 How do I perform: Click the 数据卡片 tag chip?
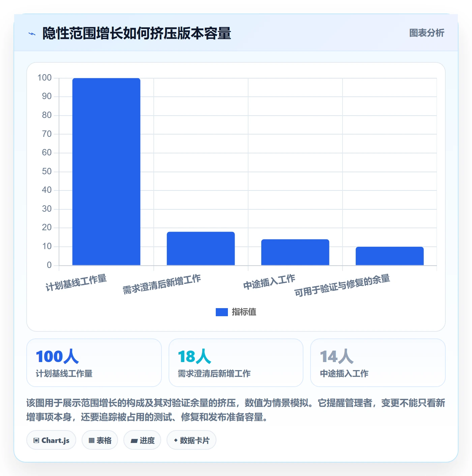coord(191,440)
